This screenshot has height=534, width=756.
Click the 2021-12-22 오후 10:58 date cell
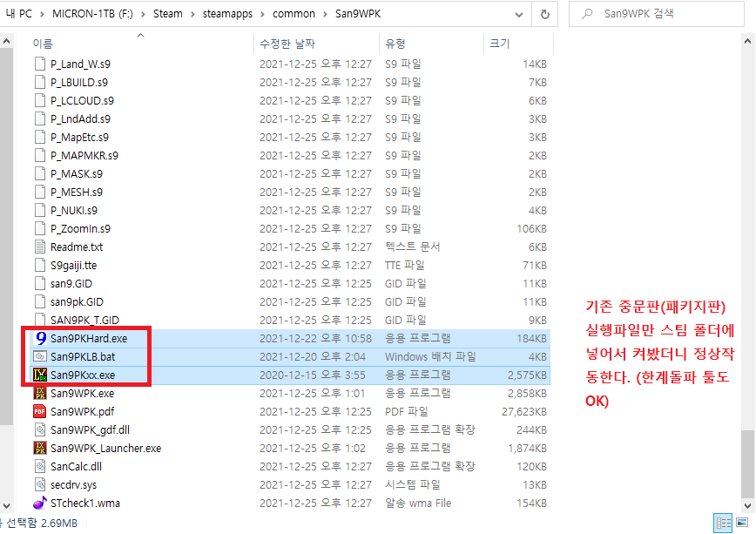click(316, 338)
